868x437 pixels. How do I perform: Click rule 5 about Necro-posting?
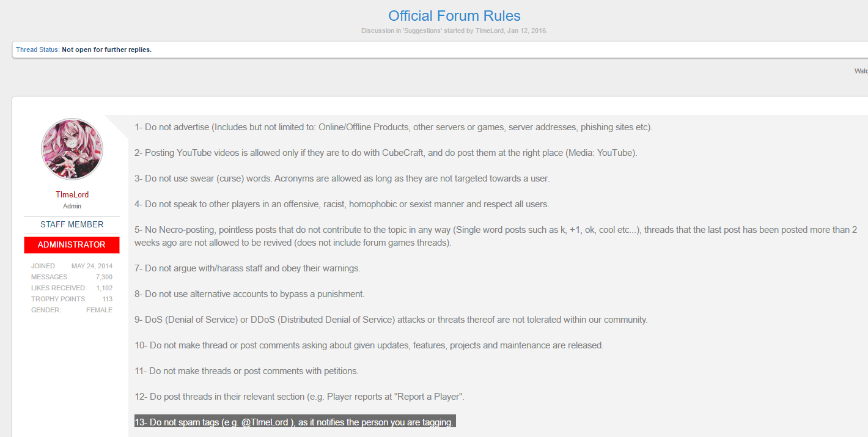point(496,237)
